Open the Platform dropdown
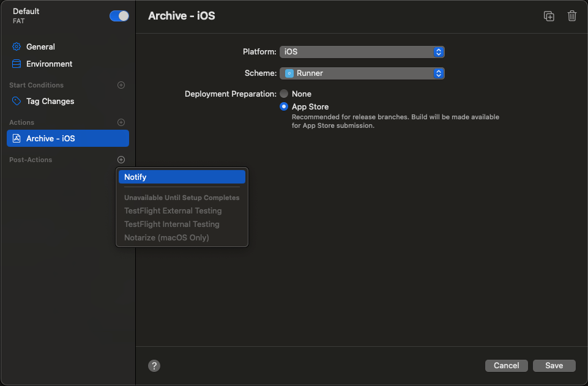 [362, 52]
